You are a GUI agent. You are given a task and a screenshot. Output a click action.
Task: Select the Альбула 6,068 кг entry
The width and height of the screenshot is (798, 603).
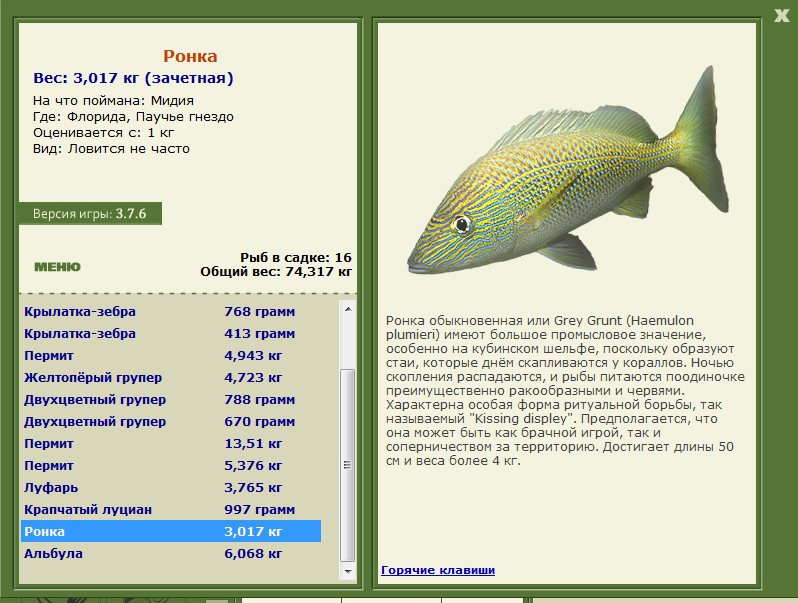(x=171, y=553)
